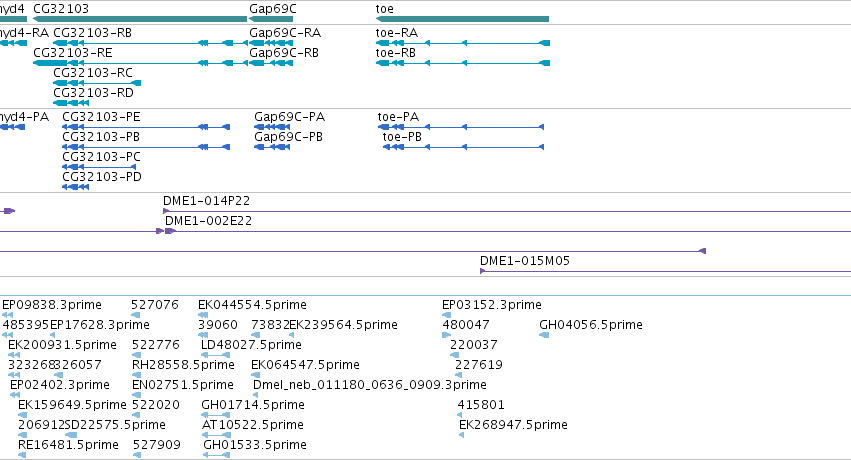Select the toe-PA protein label
Screen dimensions: 851x460
tap(398, 117)
